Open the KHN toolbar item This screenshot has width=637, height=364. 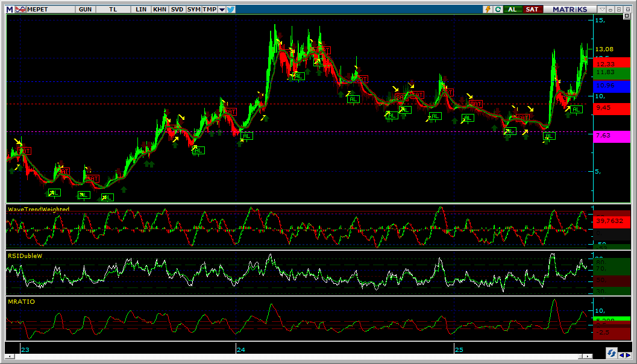pos(160,9)
